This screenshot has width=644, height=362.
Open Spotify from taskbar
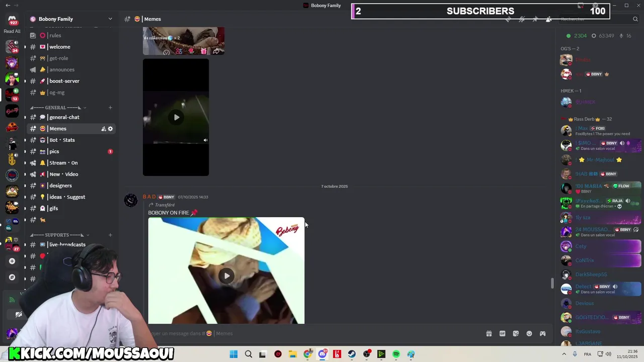pyautogui.click(x=396, y=354)
